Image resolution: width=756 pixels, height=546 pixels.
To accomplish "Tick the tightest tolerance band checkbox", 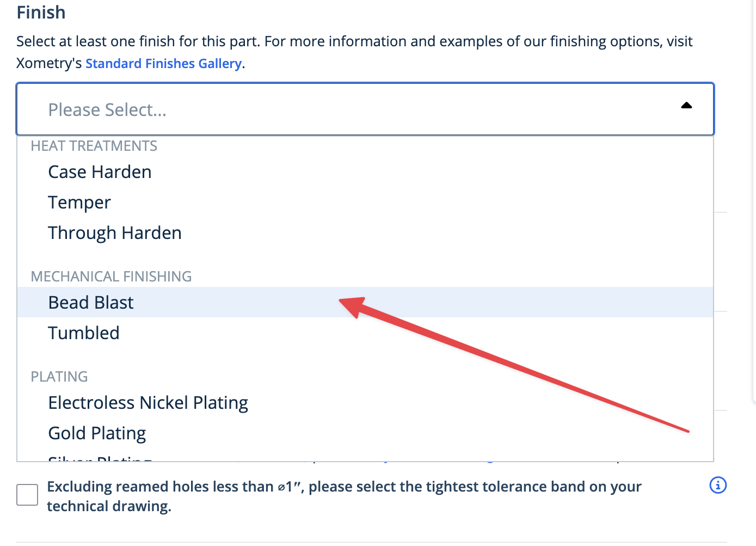I will click(x=27, y=495).
